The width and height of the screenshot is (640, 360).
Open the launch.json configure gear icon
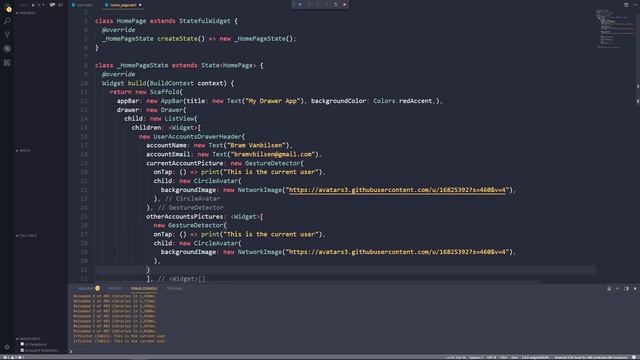(52, 5)
